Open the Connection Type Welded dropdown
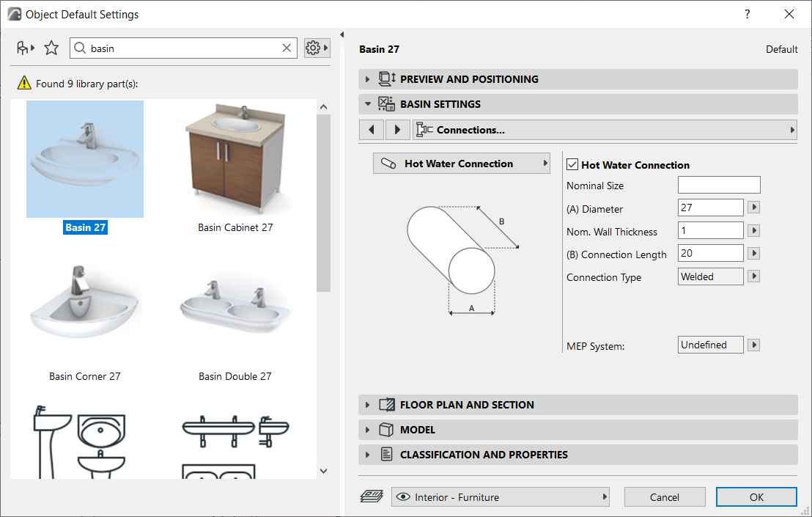The width and height of the screenshot is (812, 517). pyautogui.click(x=753, y=276)
